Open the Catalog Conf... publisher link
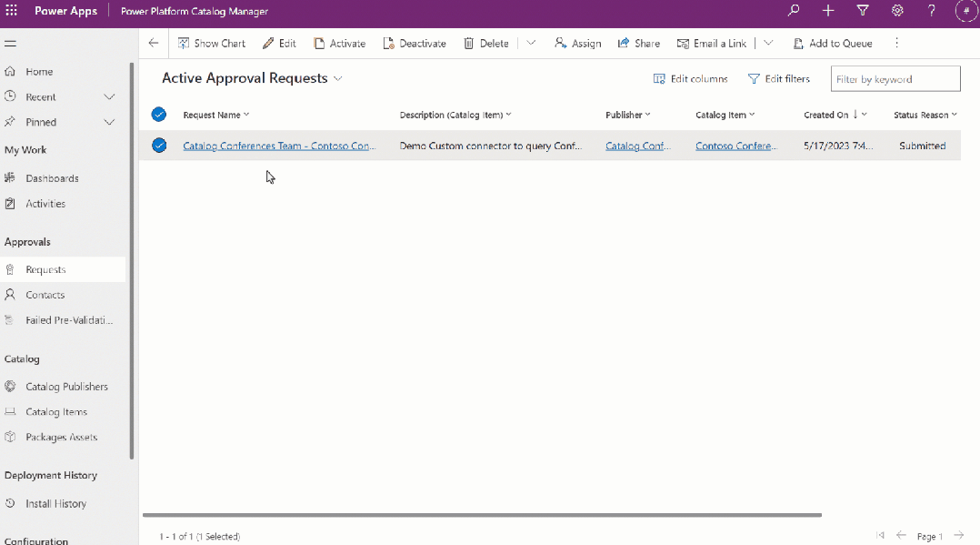The image size is (980, 545). coord(638,146)
